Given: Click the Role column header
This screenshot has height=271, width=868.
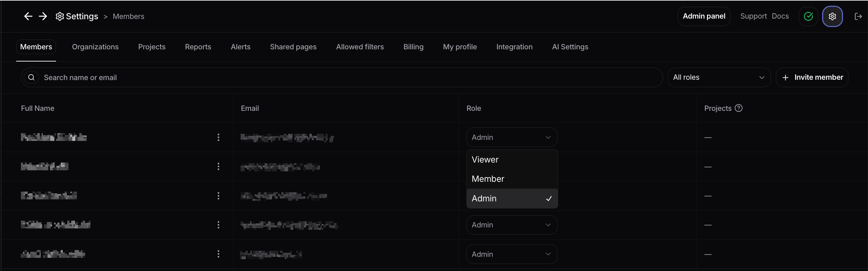Looking at the screenshot, I should (474, 108).
